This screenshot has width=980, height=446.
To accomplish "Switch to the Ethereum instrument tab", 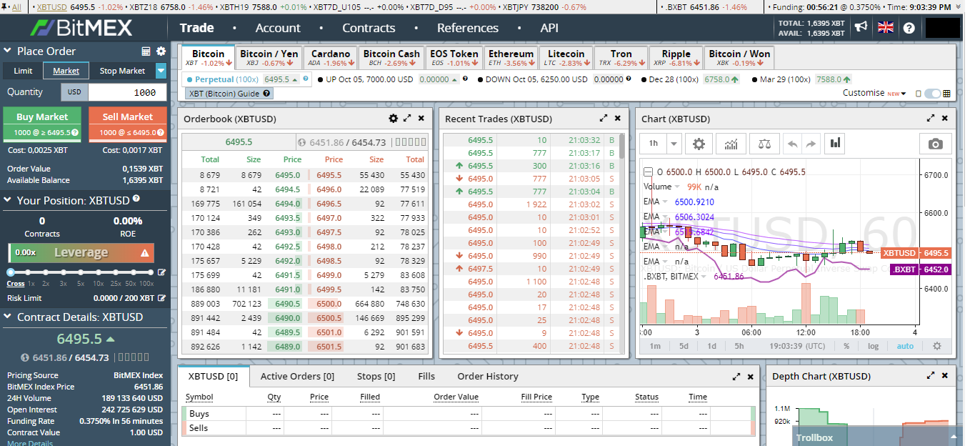I will click(x=511, y=58).
